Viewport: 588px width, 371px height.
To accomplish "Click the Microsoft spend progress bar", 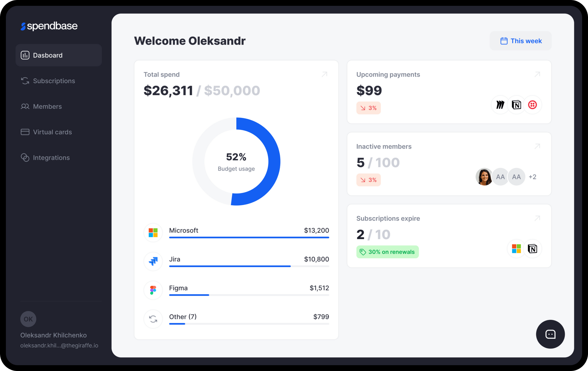I will [249, 238].
